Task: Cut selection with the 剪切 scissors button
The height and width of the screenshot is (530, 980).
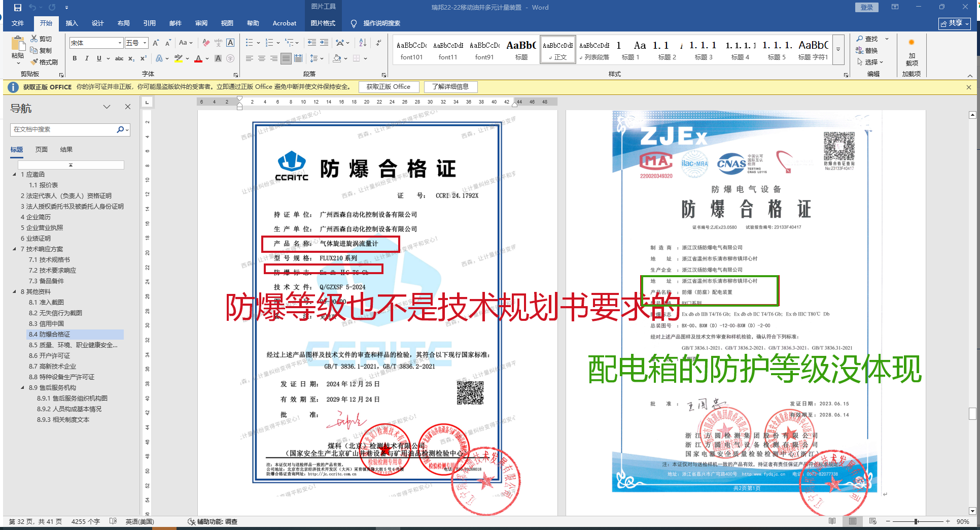Action: (x=41, y=39)
